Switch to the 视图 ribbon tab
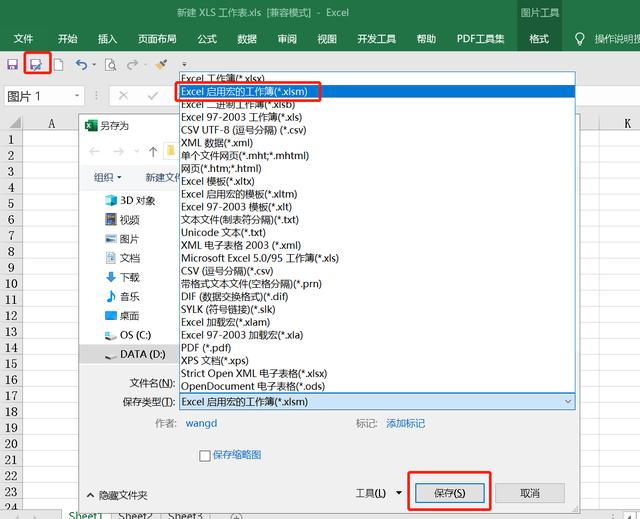 pos(327,39)
